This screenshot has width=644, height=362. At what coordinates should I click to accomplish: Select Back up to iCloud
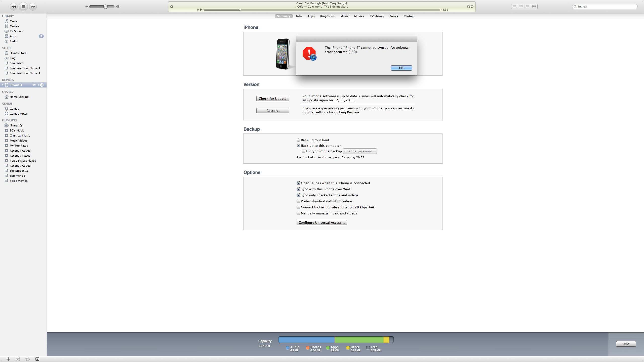click(298, 140)
